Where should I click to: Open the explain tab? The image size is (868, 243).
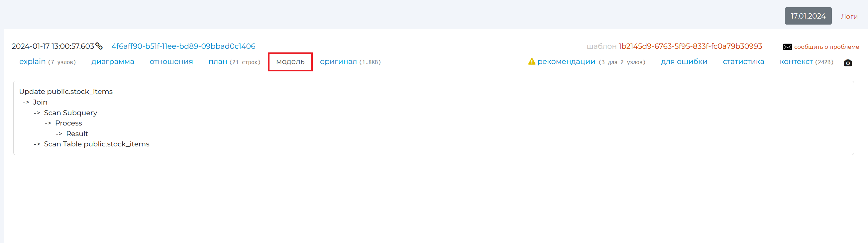32,62
